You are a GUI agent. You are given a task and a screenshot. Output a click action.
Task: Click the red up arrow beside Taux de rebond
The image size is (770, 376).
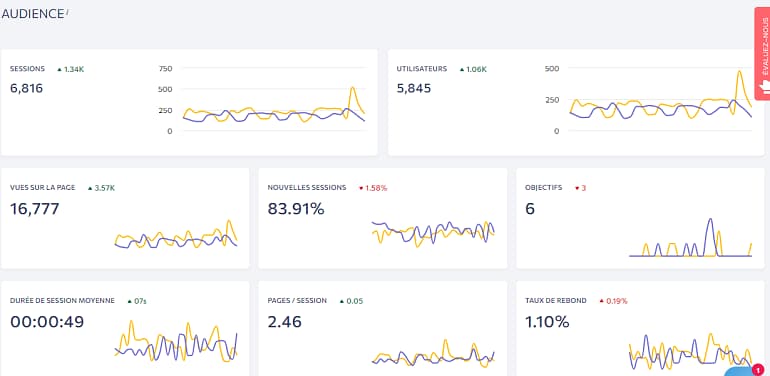(602, 301)
